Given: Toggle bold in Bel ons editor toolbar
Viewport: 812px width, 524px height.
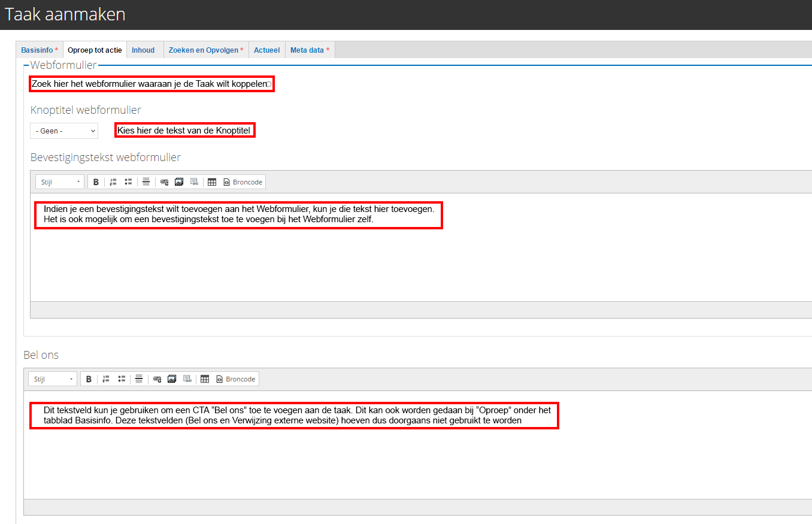Looking at the screenshot, I should click(x=89, y=379).
